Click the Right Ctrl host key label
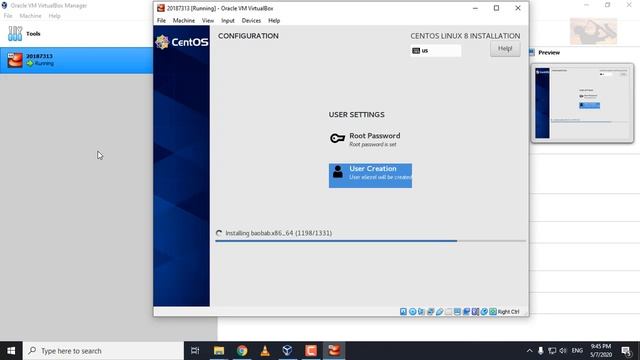The height and width of the screenshot is (360, 640). click(508, 312)
